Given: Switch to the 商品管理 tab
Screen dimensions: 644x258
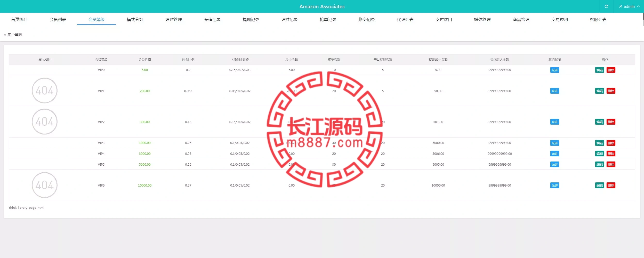Looking at the screenshot, I should [521, 20].
